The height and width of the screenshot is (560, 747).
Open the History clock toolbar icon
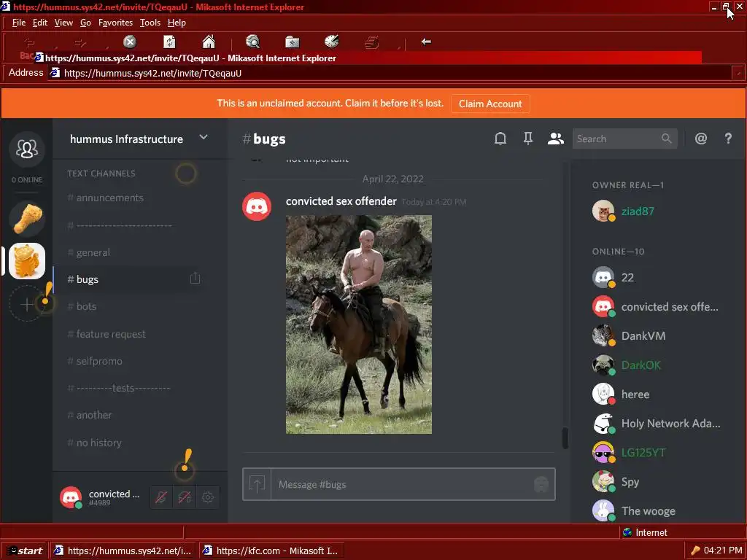332,42
